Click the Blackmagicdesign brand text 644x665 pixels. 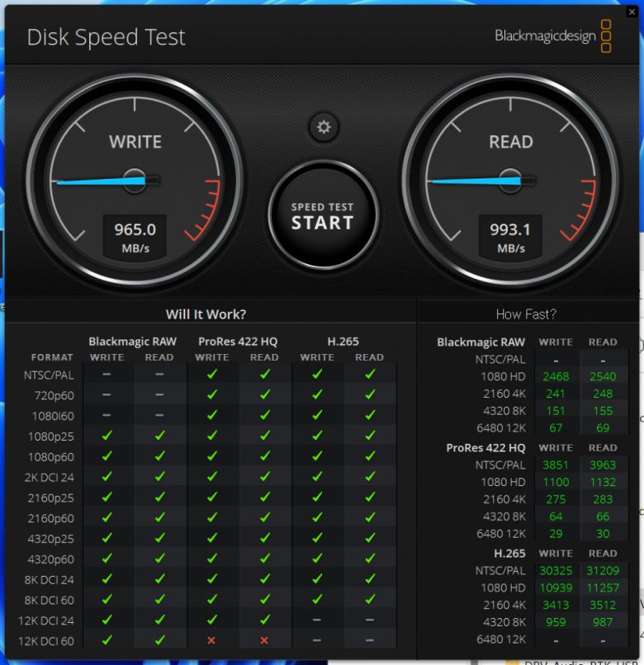pos(544,36)
